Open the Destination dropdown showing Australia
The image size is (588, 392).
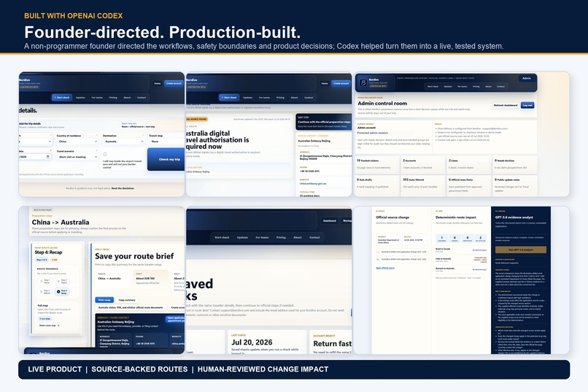point(123,142)
